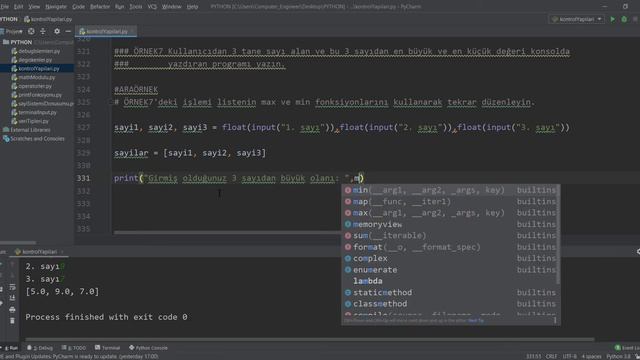
Task: Choose classmethod from autocomplete list
Action: pos(450,304)
